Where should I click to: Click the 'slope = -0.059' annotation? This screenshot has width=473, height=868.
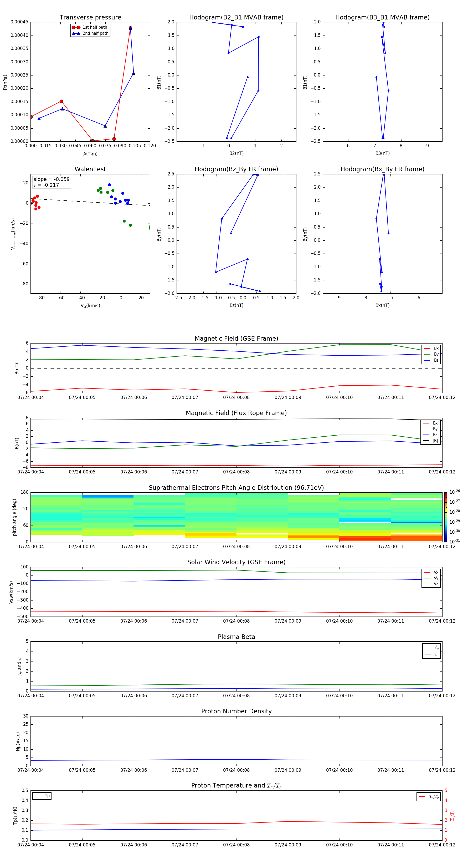tap(52, 179)
